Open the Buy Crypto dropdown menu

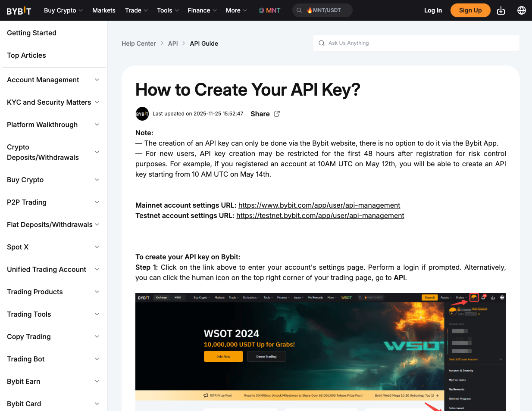click(63, 10)
